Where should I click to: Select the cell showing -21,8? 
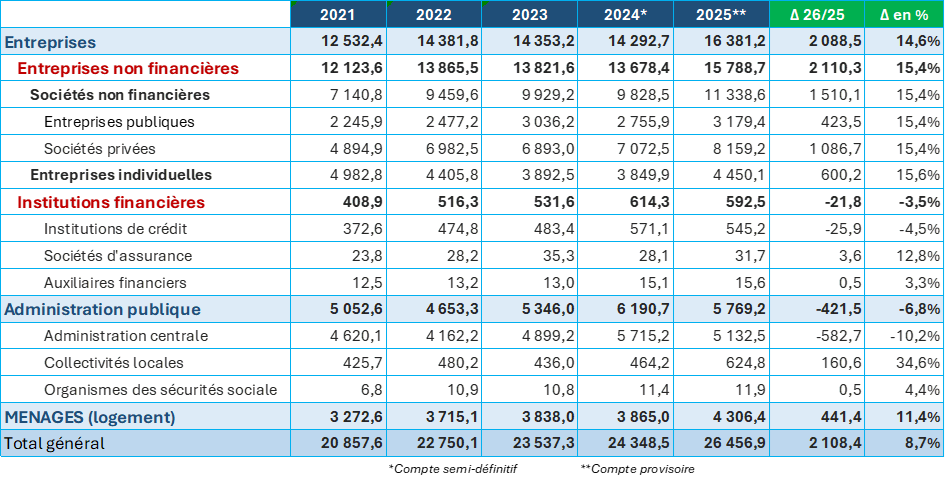(817, 202)
